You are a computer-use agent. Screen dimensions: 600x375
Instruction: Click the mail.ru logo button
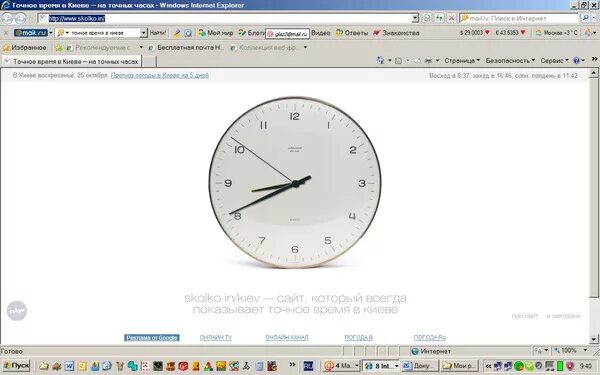pyautogui.click(x=31, y=33)
